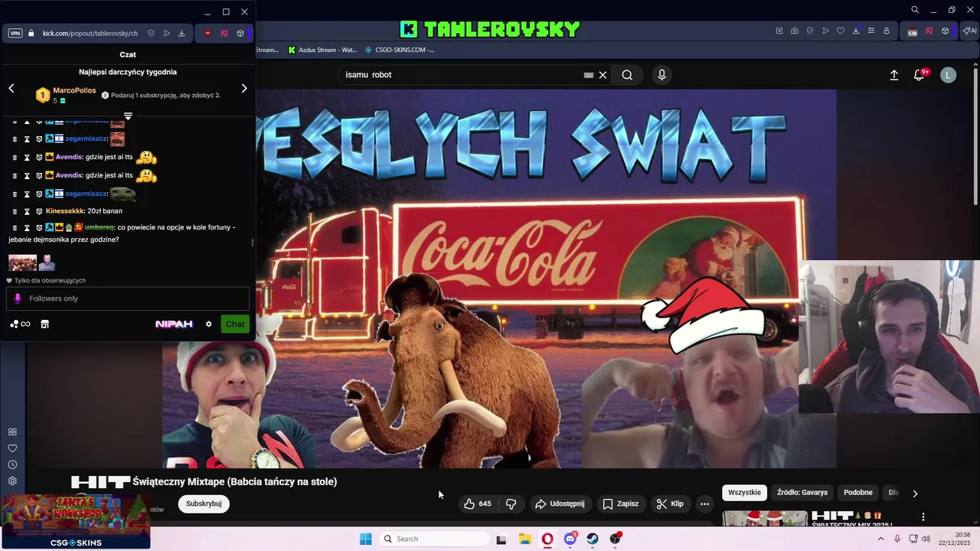The height and width of the screenshot is (551, 980).
Task: Open YouTube notifications bell
Action: pyautogui.click(x=919, y=75)
